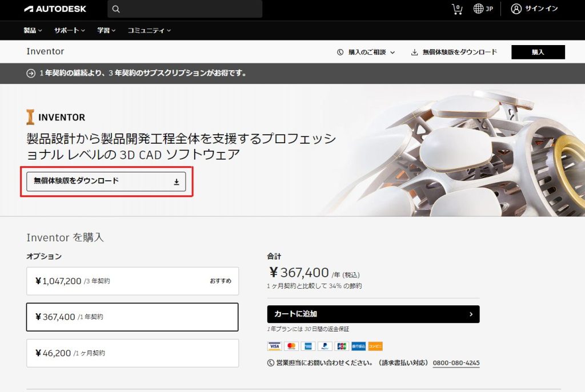Expand the コミュニティ menu

point(149,31)
